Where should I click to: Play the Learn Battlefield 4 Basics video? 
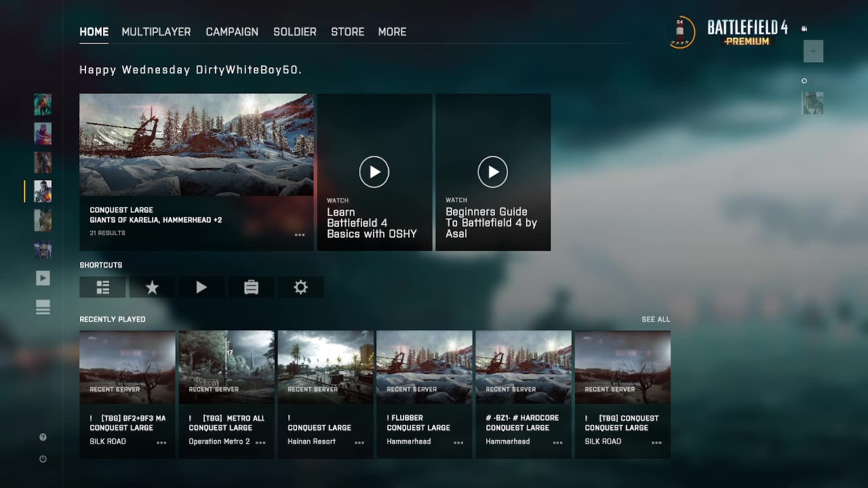coord(374,172)
